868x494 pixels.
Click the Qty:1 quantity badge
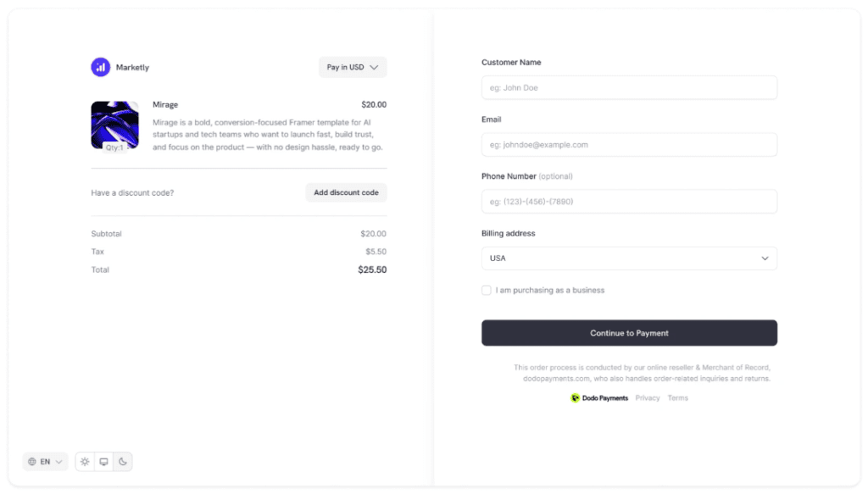[114, 147]
